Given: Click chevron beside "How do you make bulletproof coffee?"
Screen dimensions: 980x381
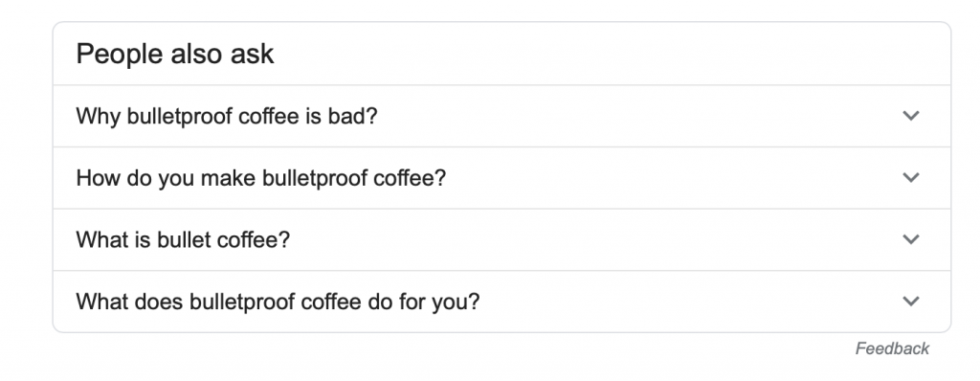Looking at the screenshot, I should tap(911, 178).
